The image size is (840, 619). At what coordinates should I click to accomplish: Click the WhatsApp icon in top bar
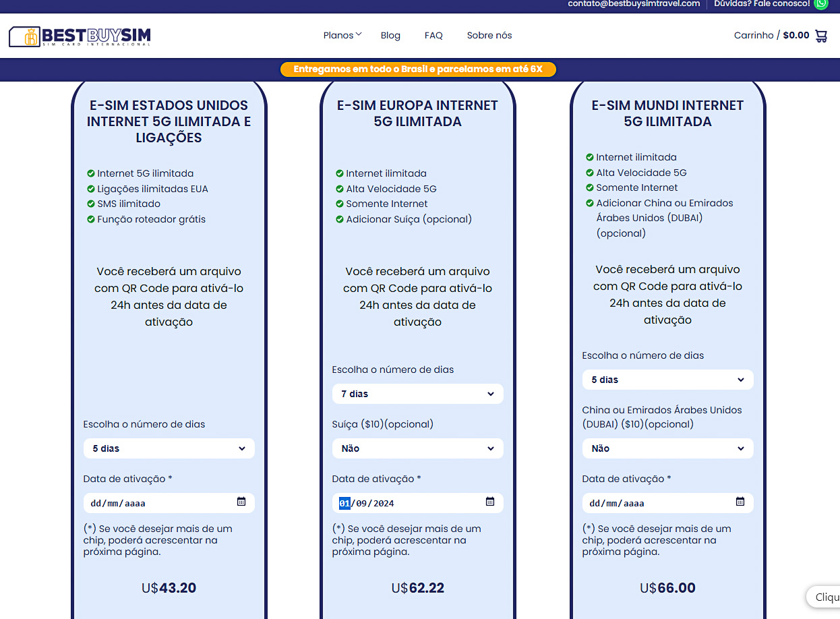coord(820,3)
